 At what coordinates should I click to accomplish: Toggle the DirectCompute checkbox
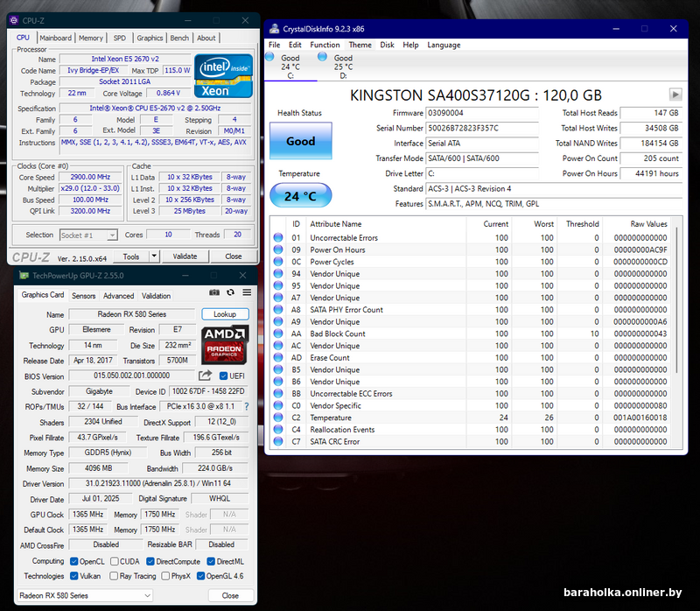click(x=150, y=561)
